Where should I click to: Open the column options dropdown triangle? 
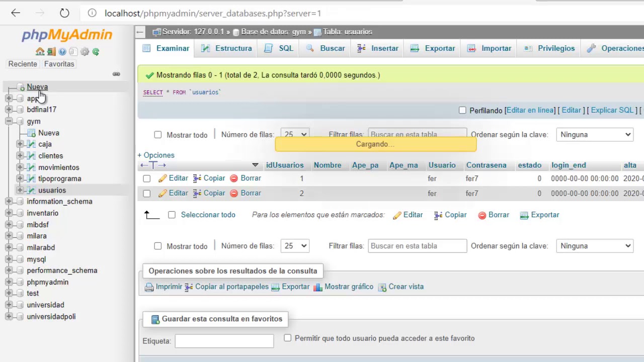tap(255, 165)
